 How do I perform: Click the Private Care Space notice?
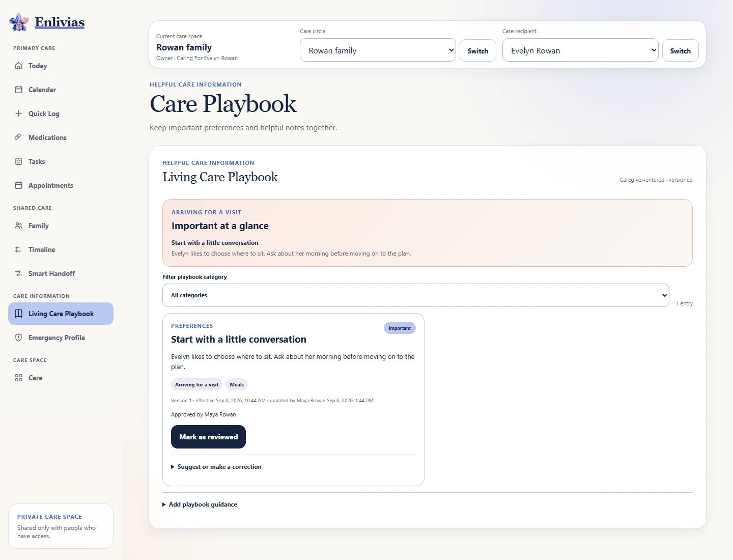point(61,526)
